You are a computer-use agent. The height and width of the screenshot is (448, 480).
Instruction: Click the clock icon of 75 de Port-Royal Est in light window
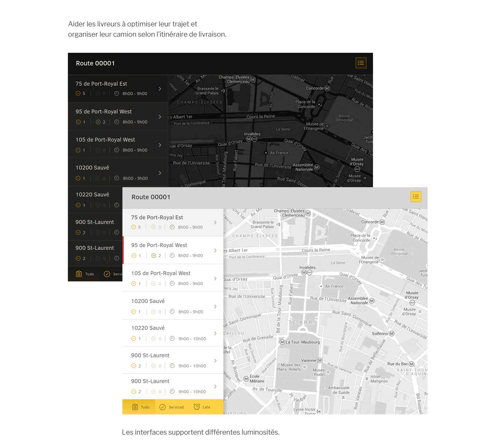(x=172, y=227)
